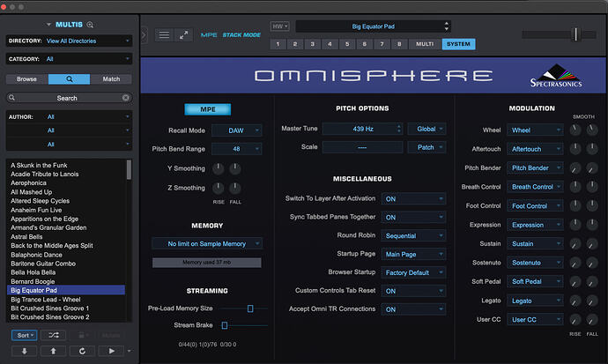Toggle STACK MODE in the header
This screenshot has height=364, width=608.
pos(241,35)
